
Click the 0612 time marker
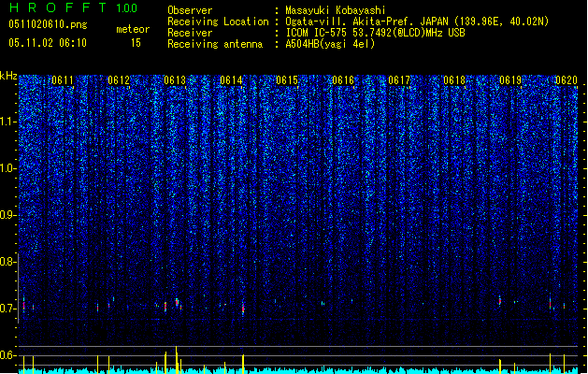tap(119, 80)
